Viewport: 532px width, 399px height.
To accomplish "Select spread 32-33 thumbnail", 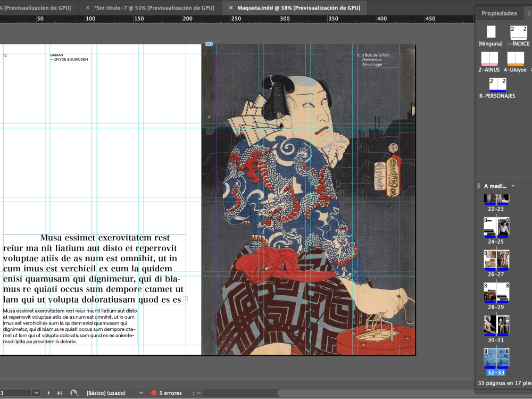I will (x=496, y=358).
